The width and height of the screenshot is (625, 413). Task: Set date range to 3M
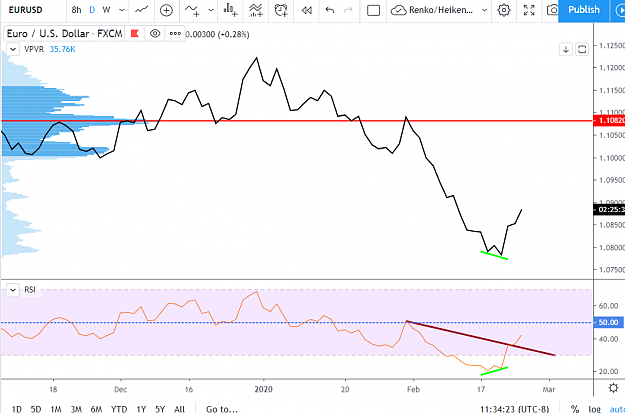tap(76, 409)
